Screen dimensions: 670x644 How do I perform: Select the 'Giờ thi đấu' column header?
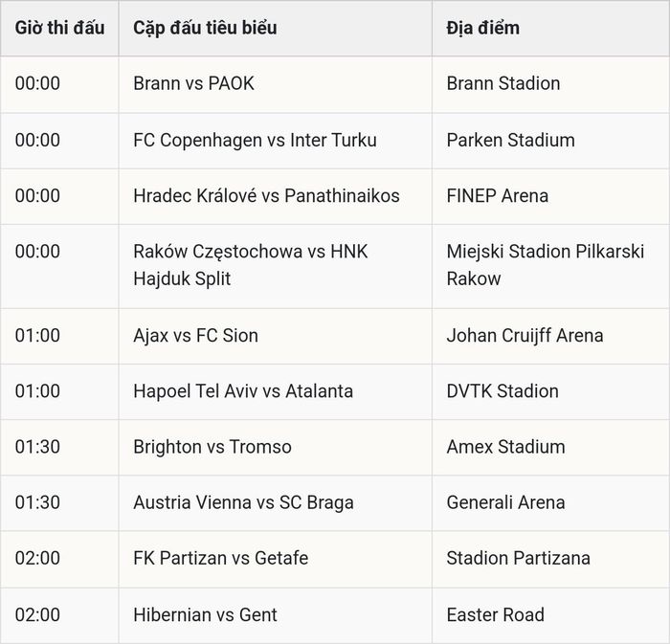[59, 28]
